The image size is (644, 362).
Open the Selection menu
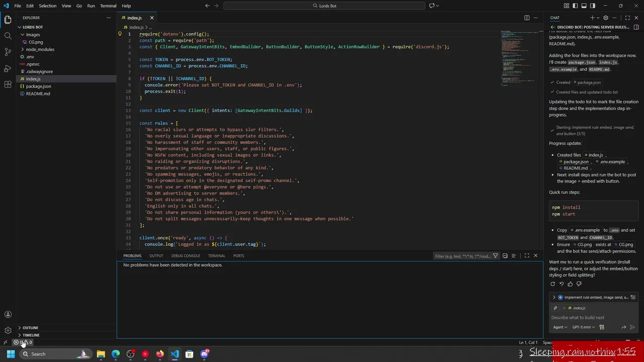click(47, 6)
